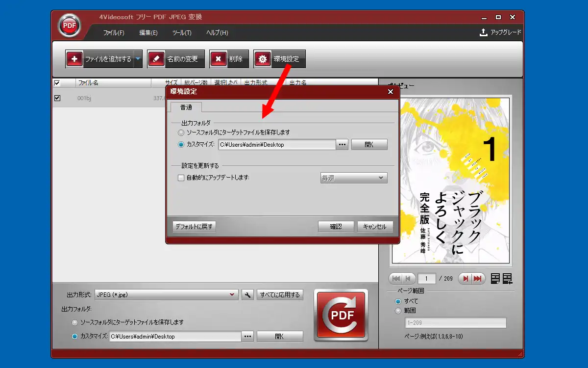
Task: Open the 編集(E) menu
Action: [148, 33]
